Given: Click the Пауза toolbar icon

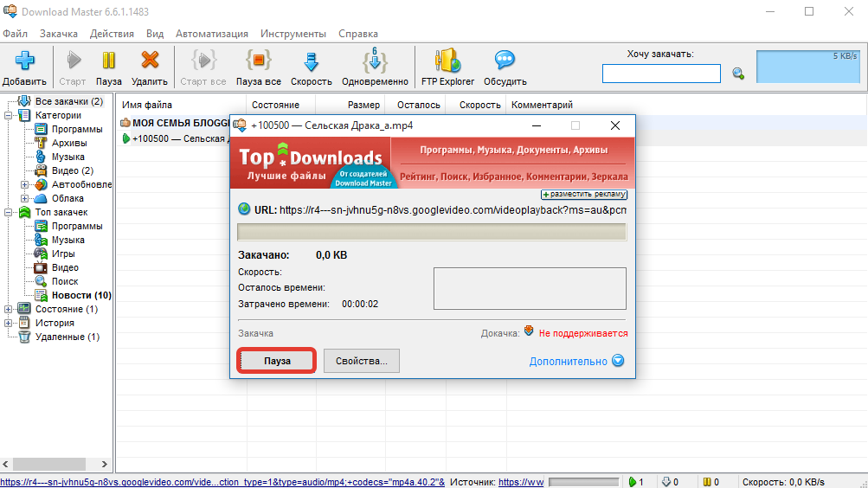Looking at the screenshot, I should (108, 60).
